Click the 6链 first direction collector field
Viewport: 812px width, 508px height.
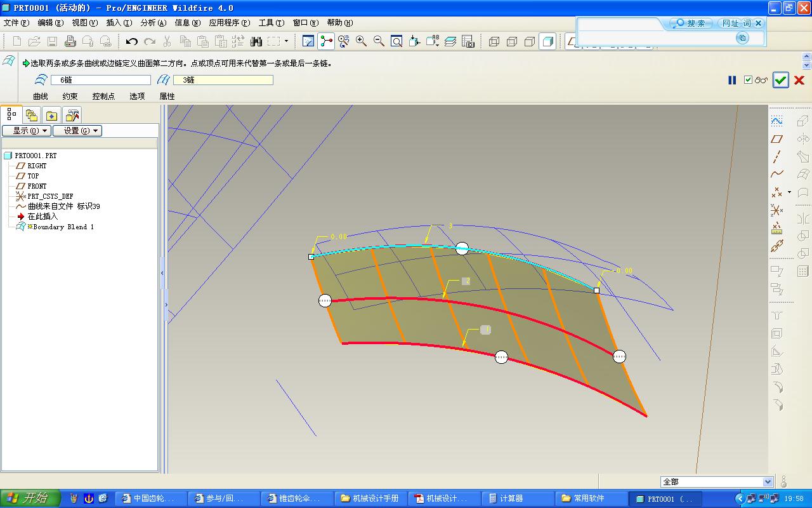[x=100, y=80]
